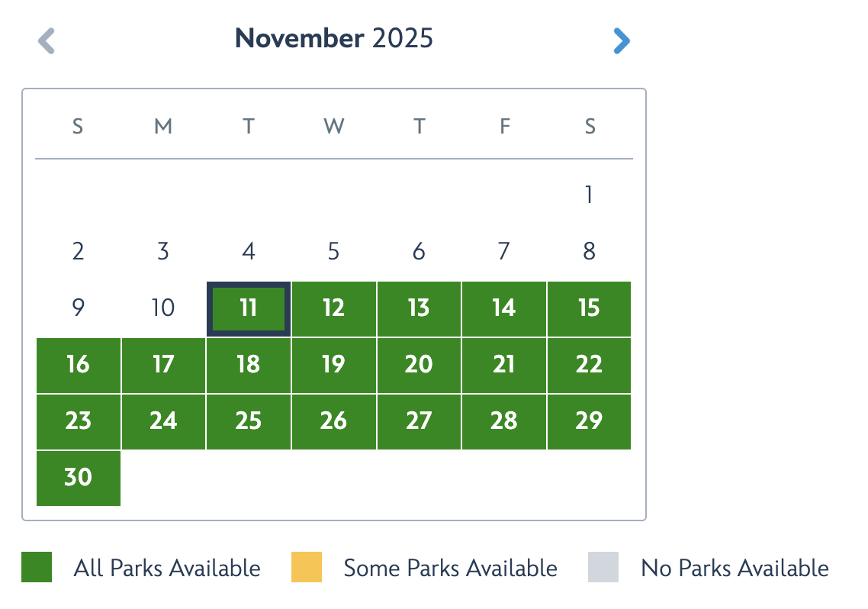The height and width of the screenshot is (609, 868).
Task: Click Saturday November 15
Action: (589, 308)
